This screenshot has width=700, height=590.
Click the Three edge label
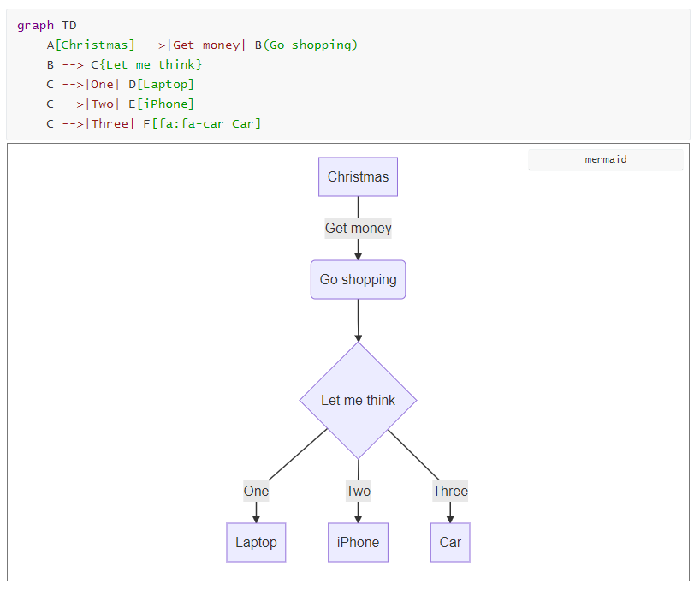(x=450, y=491)
